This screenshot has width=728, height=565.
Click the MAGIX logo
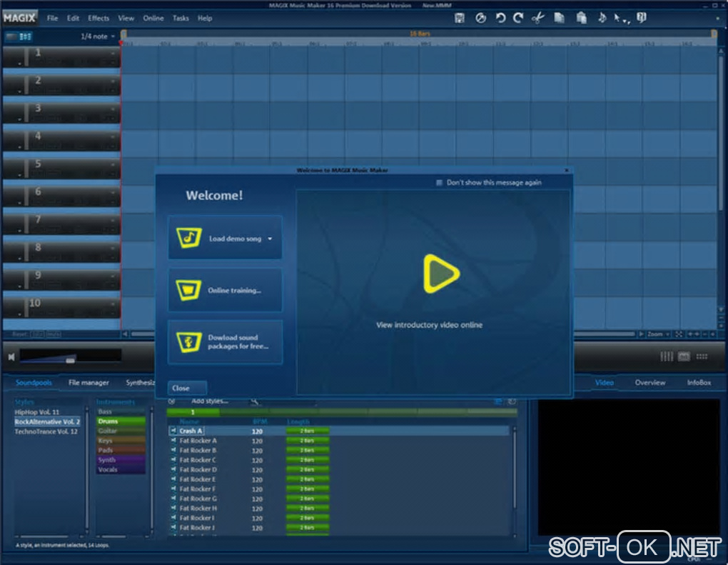(19, 18)
